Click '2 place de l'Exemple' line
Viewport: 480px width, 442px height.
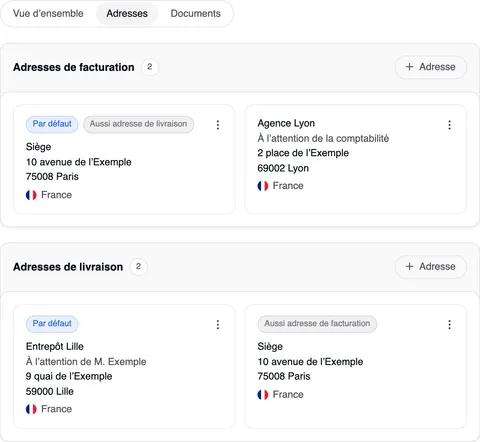pos(303,153)
